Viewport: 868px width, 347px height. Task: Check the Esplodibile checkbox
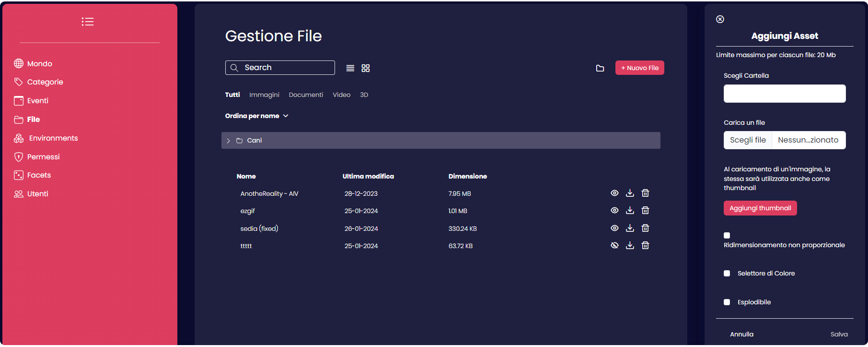(x=727, y=302)
